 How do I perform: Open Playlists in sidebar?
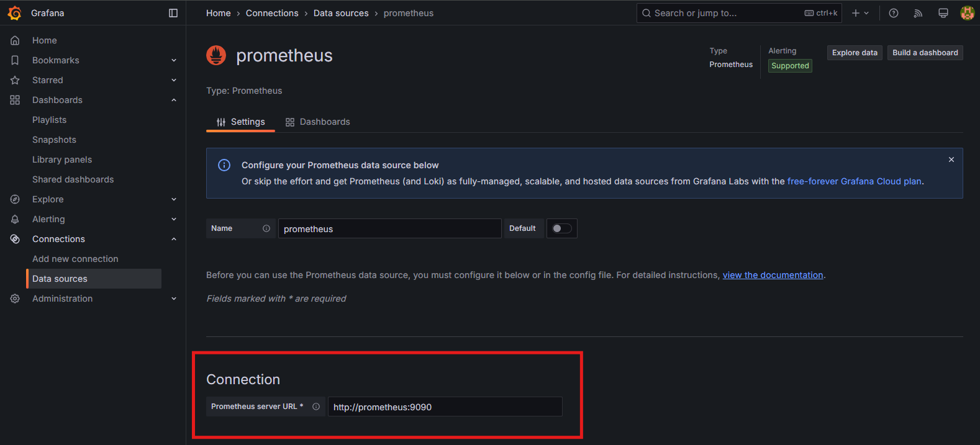[49, 120]
